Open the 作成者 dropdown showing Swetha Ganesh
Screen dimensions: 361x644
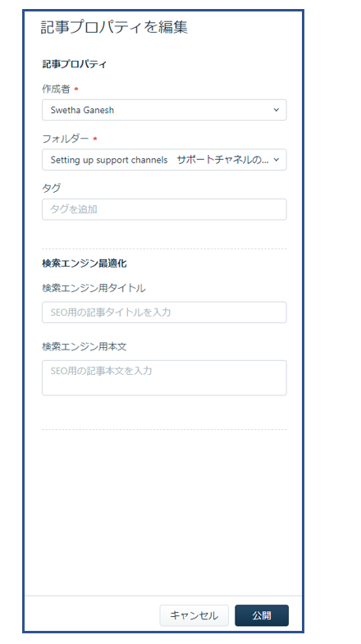164,110
